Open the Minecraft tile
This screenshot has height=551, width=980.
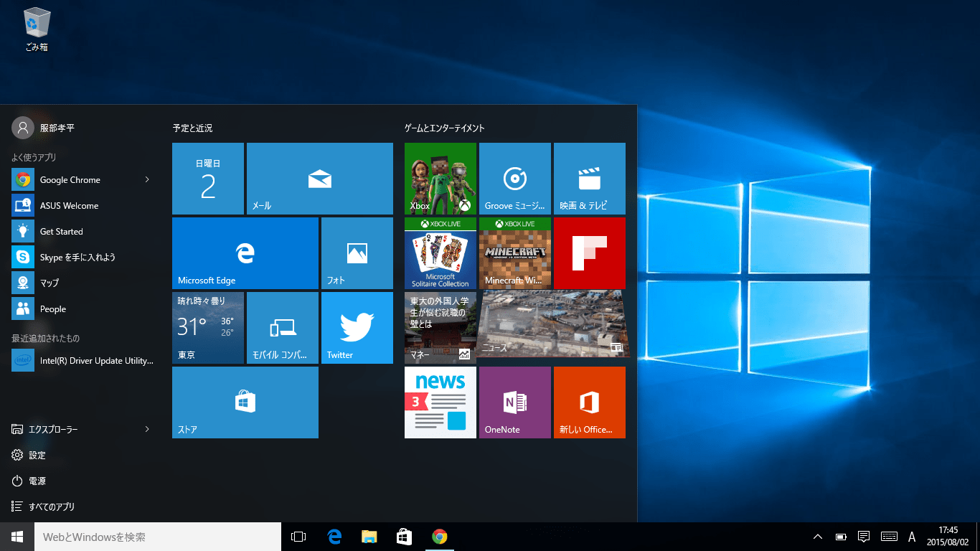(x=515, y=253)
